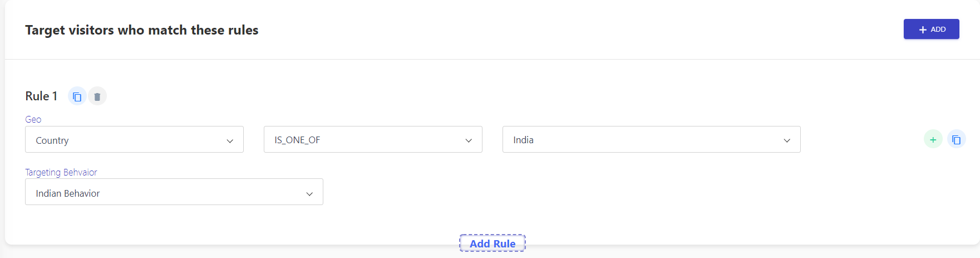This screenshot has height=258, width=980.
Task: Open the Indian Behavior dropdown
Action: pyautogui.click(x=174, y=192)
